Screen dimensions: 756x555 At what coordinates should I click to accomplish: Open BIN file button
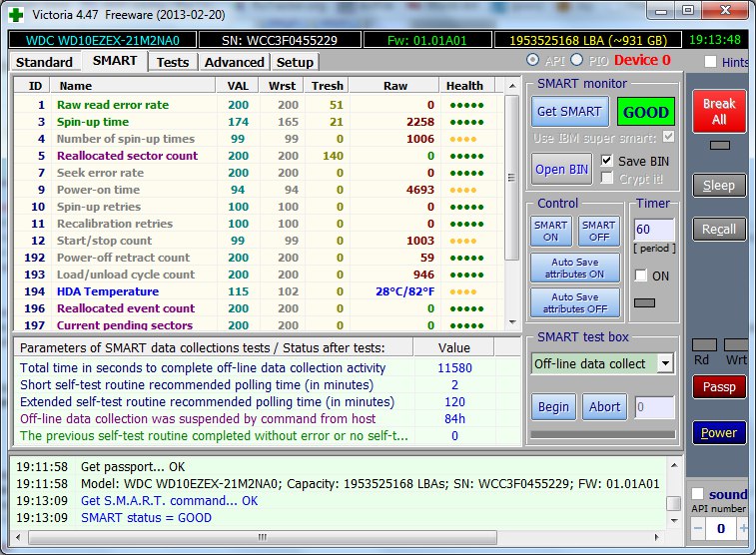tap(561, 169)
